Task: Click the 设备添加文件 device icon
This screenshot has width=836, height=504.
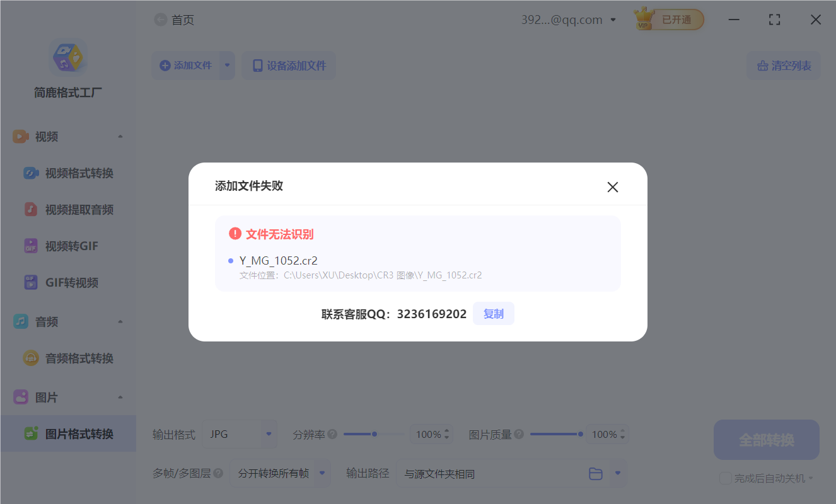Action: click(258, 66)
